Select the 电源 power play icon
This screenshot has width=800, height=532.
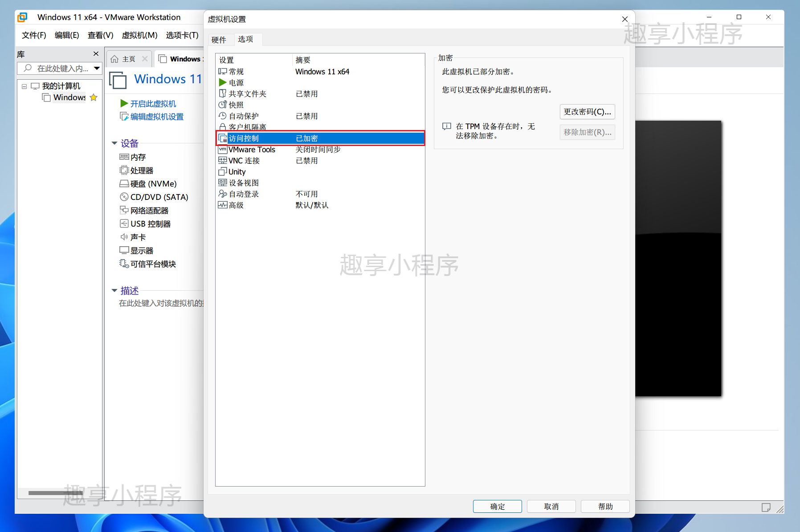pos(223,82)
